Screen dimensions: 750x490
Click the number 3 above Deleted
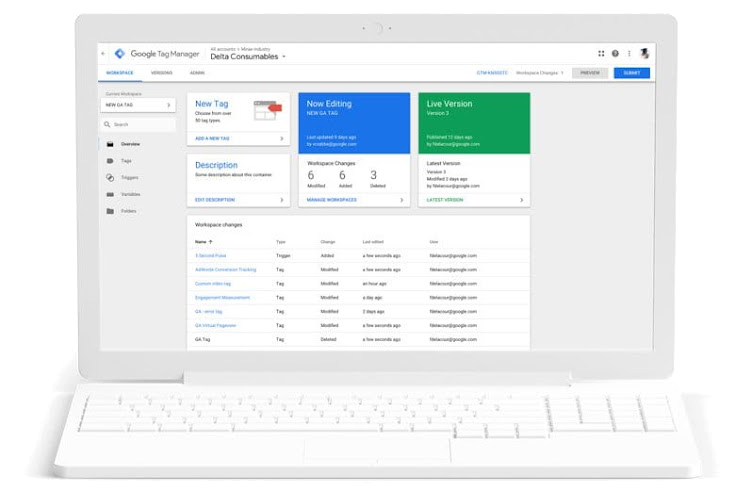374,175
